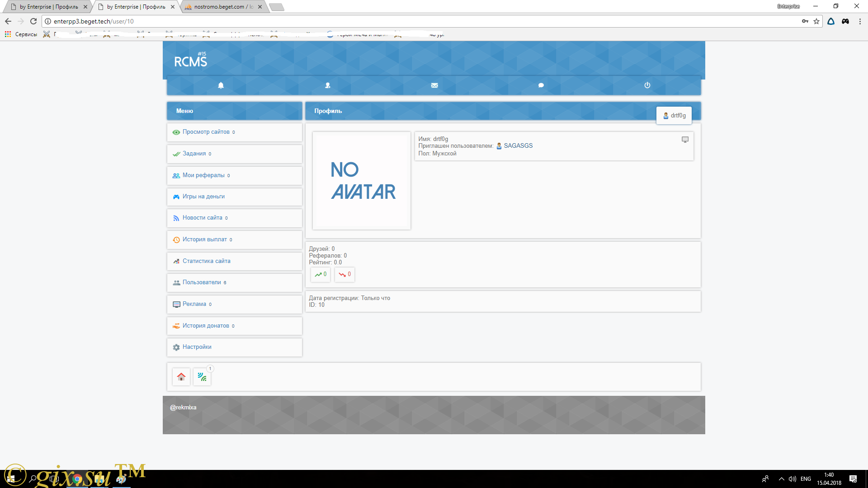Switch to nostromo.beget.com tab

(223, 7)
